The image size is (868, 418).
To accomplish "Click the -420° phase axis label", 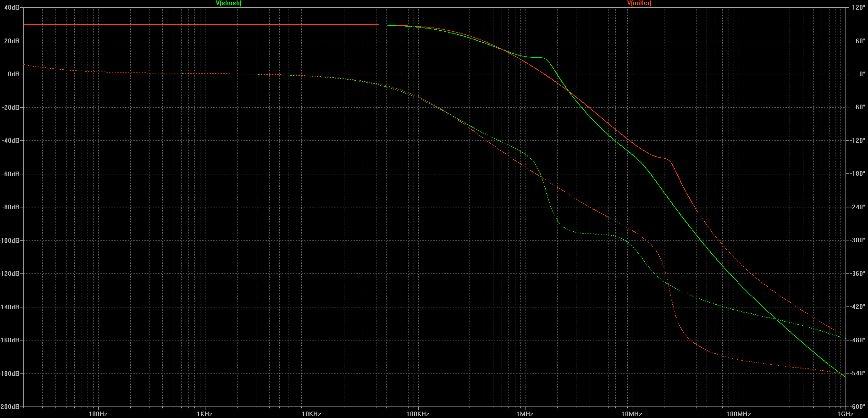I will pos(857,307).
